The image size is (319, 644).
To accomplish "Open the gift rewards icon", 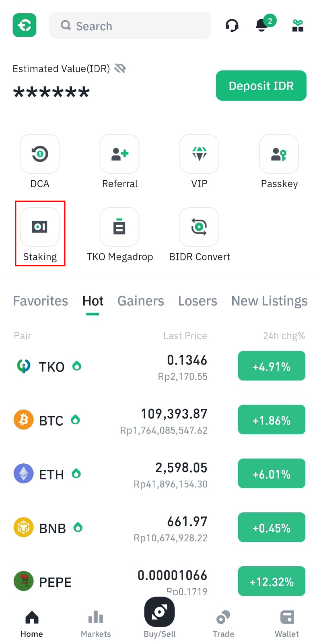I will click(x=298, y=25).
